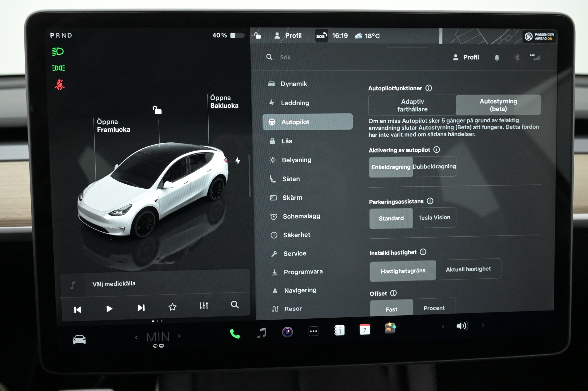Screen dimensions: 588x391
Task: Open the Toybox app icon
Action: 390,328
